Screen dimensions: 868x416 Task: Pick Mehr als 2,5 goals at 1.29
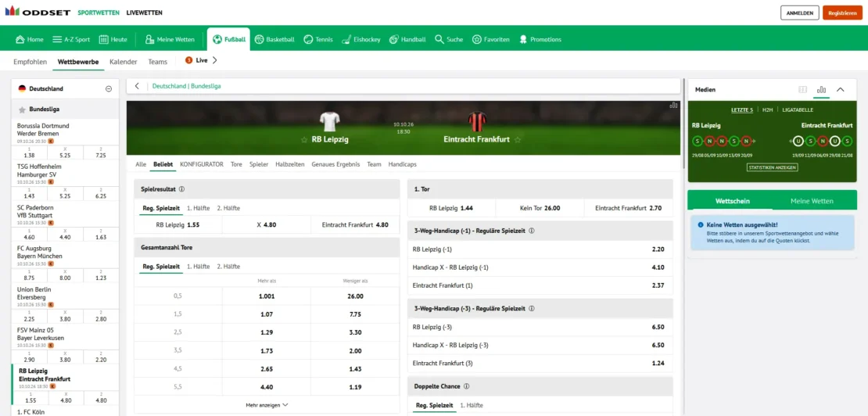267,332
